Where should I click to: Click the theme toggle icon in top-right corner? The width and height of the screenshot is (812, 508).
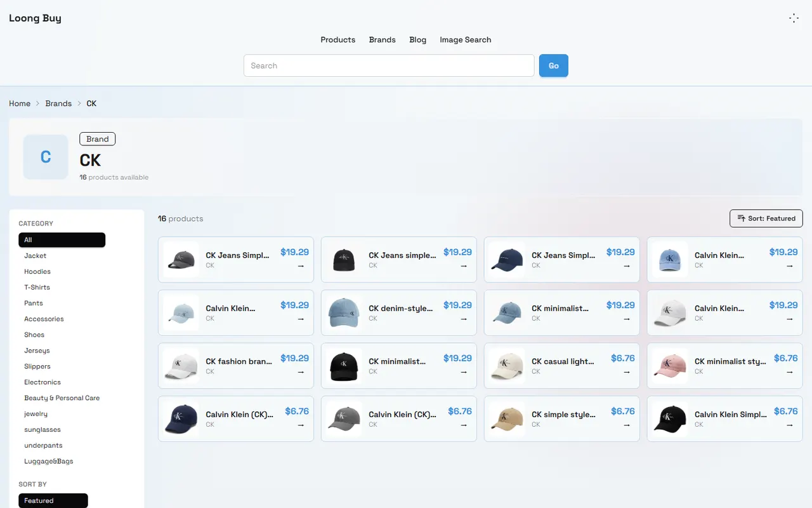[x=794, y=18]
